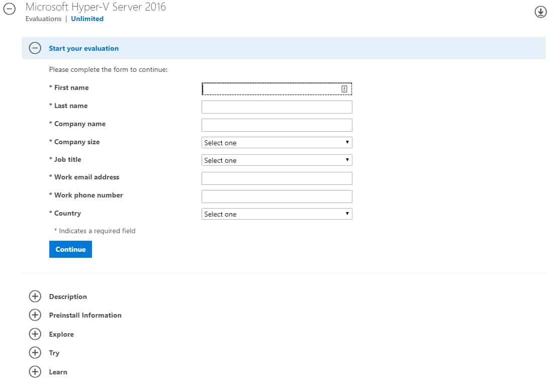Click the Microsoft Hyper-V Server 2016 title
Screen dimensions: 556x392
[96, 7]
